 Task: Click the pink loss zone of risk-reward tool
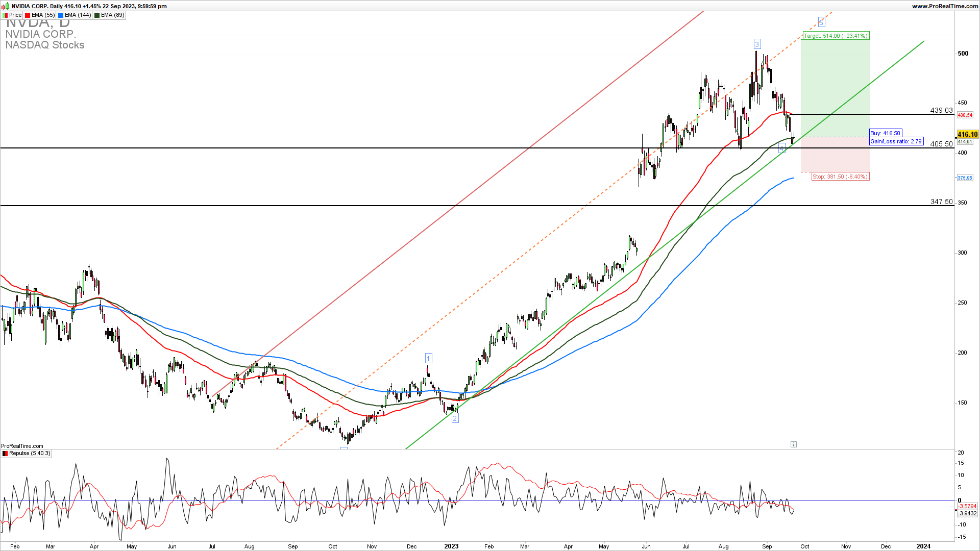[x=835, y=155]
